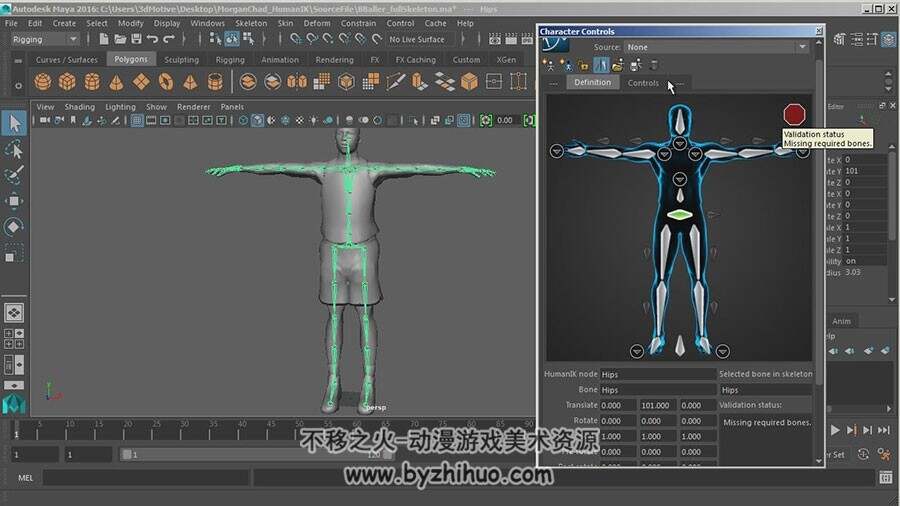Click the Create Skeleton icon in Character Controls
900x506 pixels.
coord(550,65)
